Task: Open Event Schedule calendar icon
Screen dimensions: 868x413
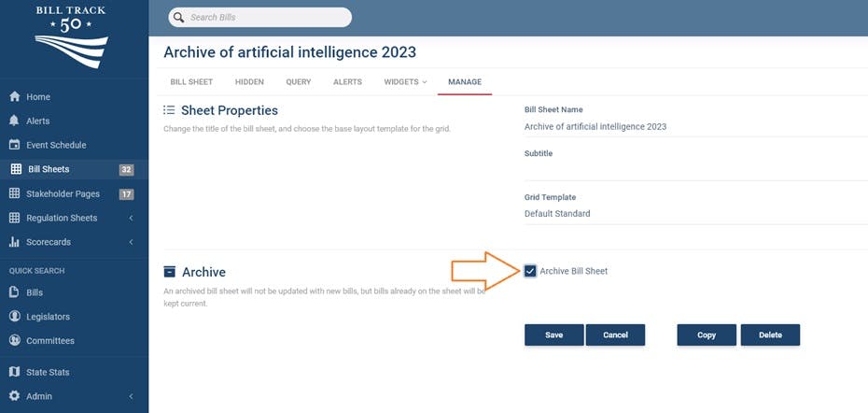Action: [14, 146]
